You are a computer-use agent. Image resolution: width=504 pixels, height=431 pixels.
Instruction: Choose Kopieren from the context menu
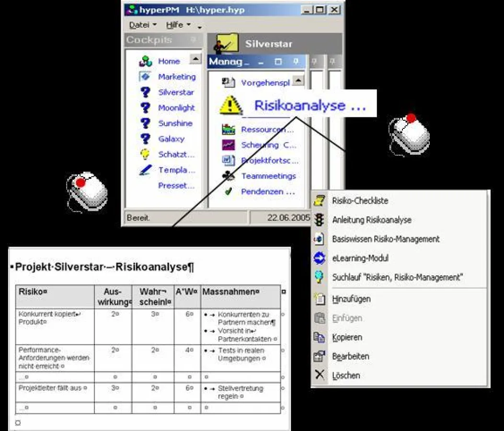click(x=347, y=337)
